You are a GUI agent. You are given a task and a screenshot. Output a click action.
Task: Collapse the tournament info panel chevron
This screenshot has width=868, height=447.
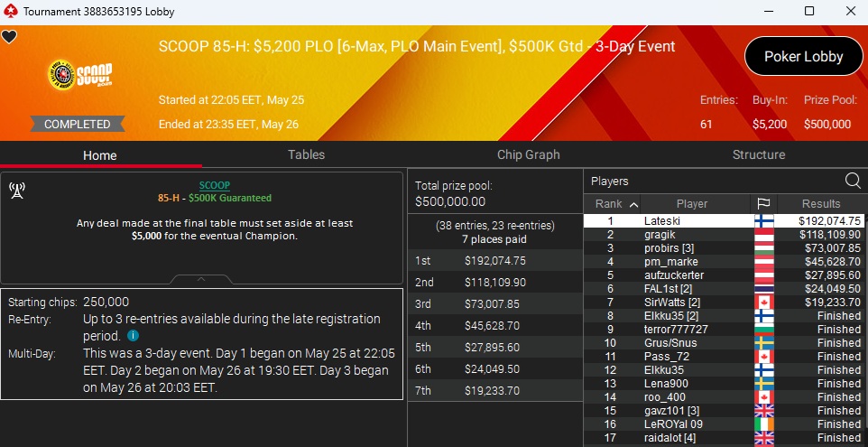click(201, 279)
